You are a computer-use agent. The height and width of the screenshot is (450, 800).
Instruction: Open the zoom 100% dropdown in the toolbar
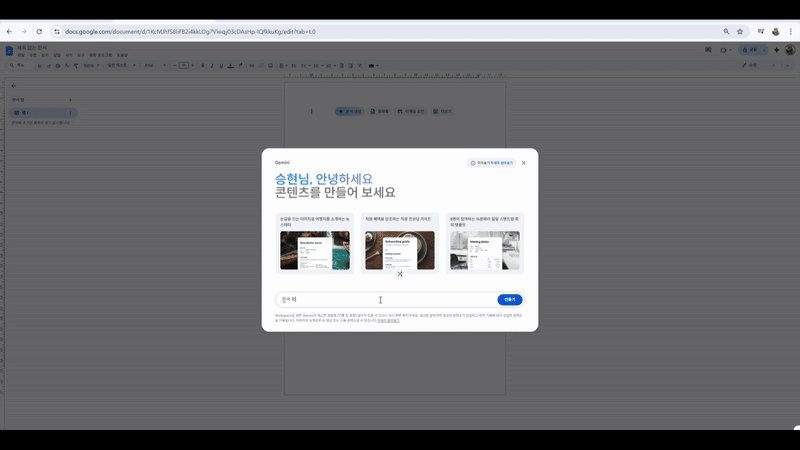92,66
